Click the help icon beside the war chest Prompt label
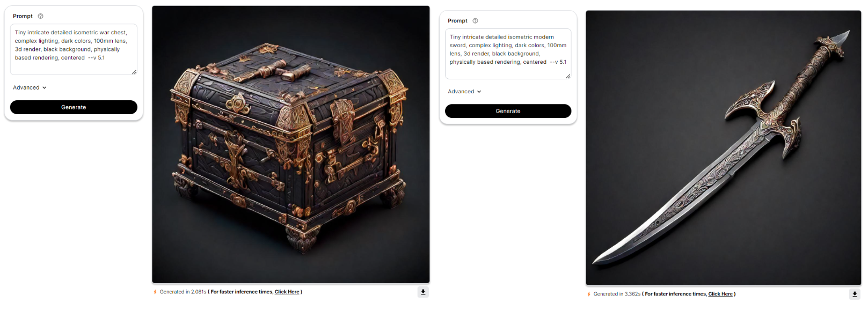The height and width of the screenshot is (311, 868). [x=40, y=16]
